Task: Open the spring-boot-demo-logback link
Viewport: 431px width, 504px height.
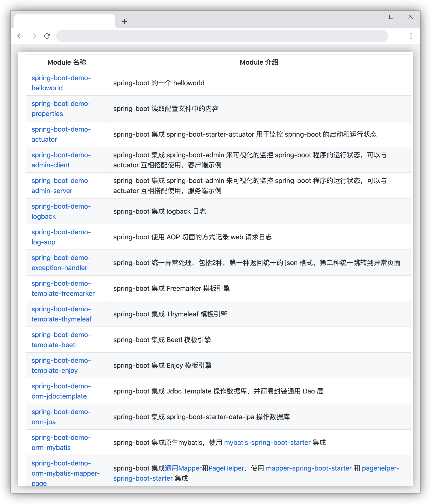Action: (x=61, y=211)
